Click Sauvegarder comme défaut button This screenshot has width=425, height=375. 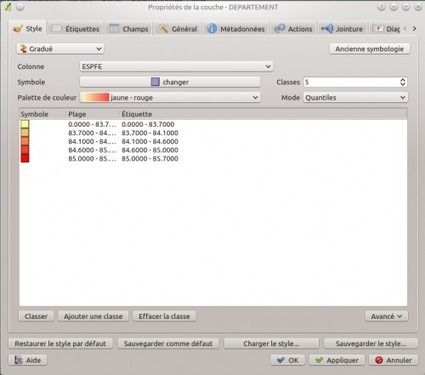[x=168, y=343]
